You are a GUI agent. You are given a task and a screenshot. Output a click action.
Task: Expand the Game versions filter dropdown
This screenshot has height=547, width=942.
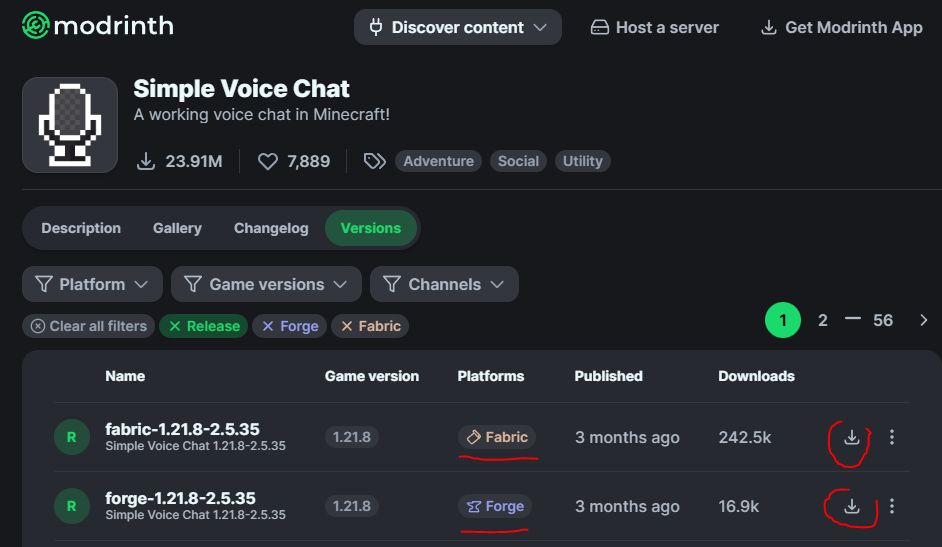click(266, 284)
